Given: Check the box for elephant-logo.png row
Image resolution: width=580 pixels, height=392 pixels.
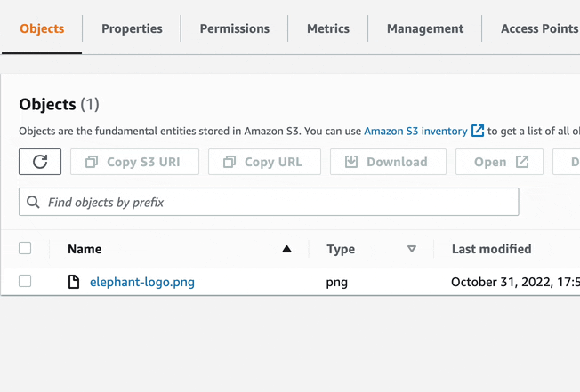Looking at the screenshot, I should [25, 282].
